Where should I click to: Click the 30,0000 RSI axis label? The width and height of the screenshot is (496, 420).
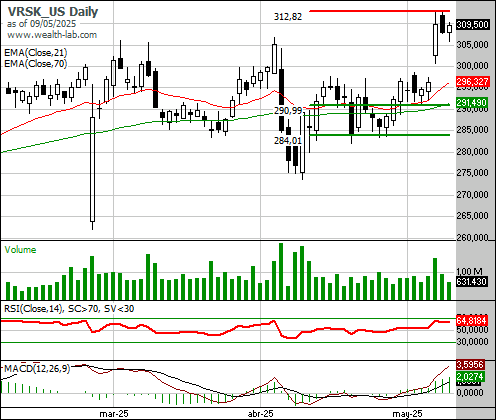pyautogui.click(x=472, y=342)
